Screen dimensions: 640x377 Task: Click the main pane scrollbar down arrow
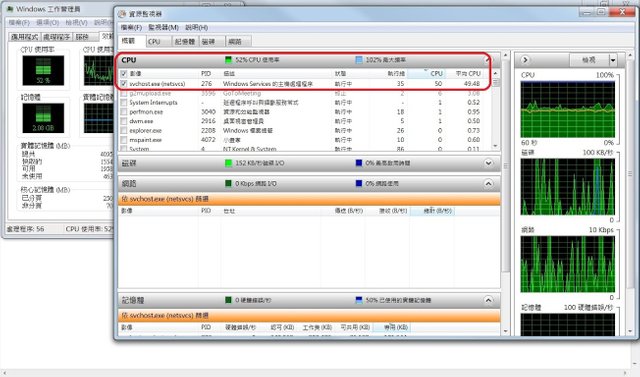click(x=506, y=331)
